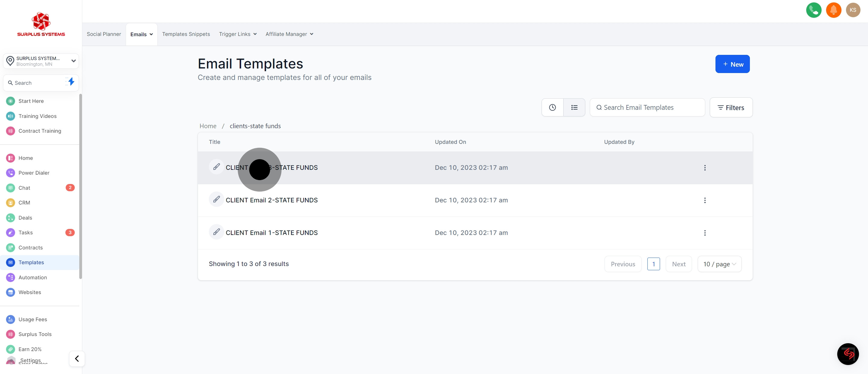Expand the Trigger Links dropdown
This screenshot has height=374, width=868.
pos(237,34)
